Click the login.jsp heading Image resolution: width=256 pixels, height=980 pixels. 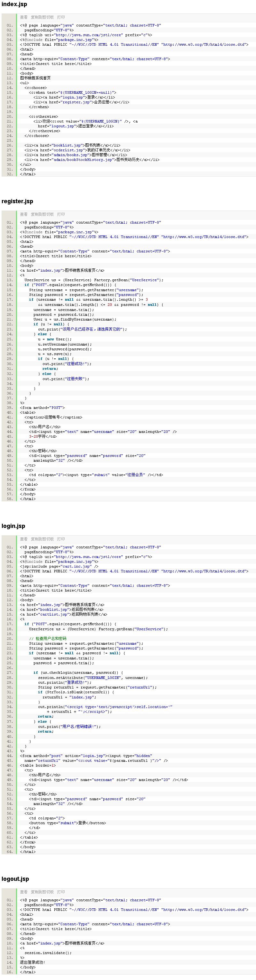pyautogui.click(x=13, y=526)
